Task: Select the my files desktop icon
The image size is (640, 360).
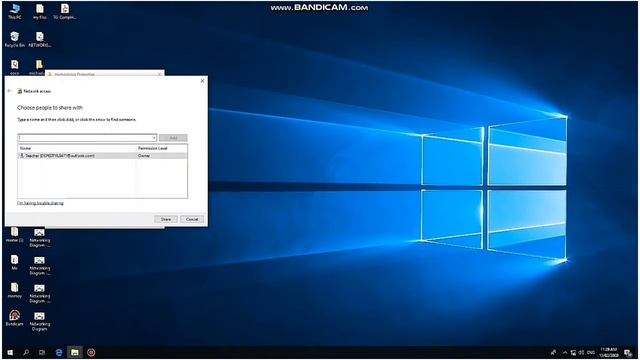Action: coord(40,11)
